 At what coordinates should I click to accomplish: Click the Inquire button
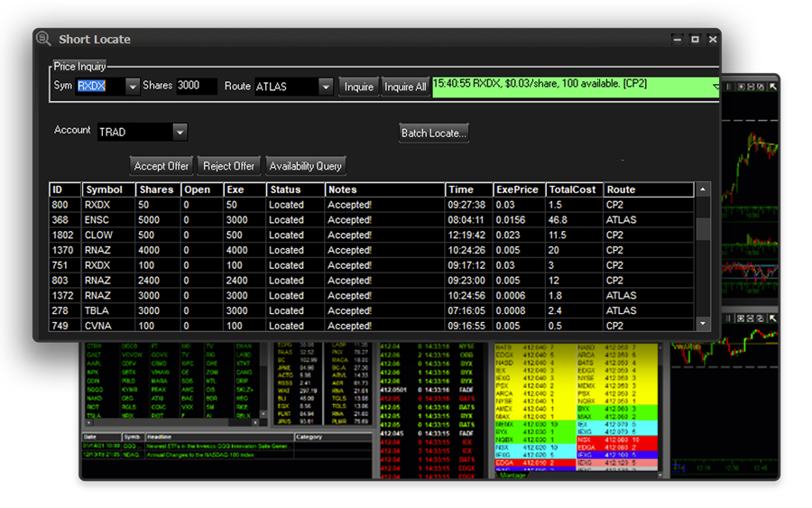(359, 87)
